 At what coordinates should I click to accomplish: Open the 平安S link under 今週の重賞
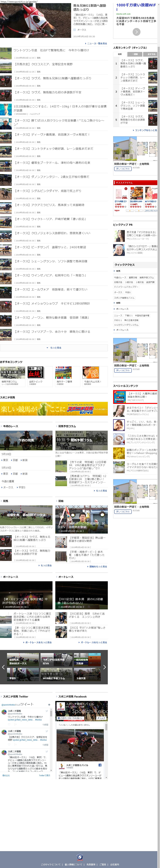(x=22, y=487)
